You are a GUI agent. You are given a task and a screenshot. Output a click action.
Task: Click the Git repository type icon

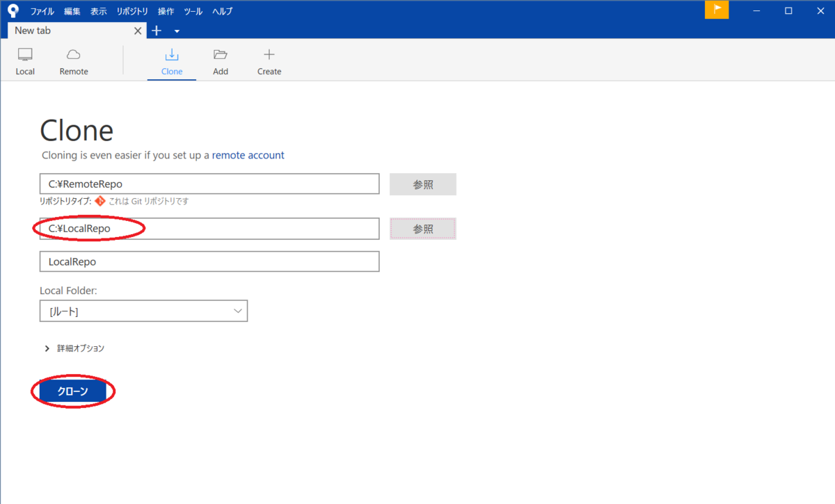pos(100,201)
